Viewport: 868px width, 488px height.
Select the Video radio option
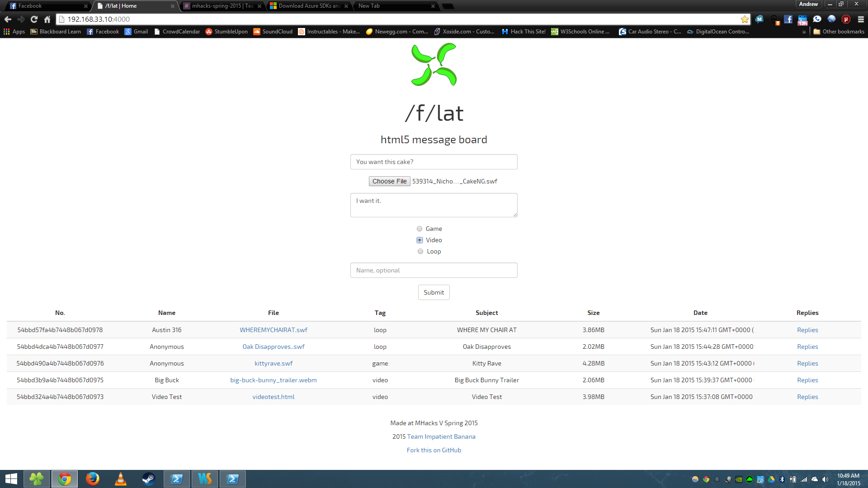click(420, 240)
